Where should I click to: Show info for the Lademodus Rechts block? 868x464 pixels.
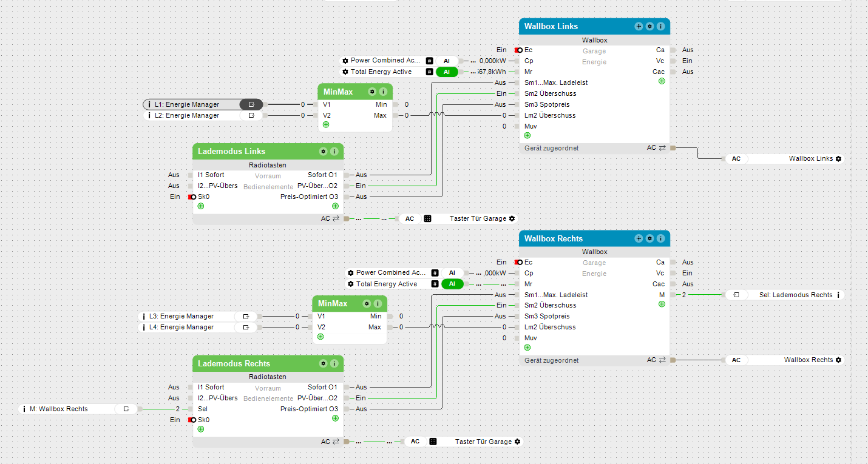(333, 363)
